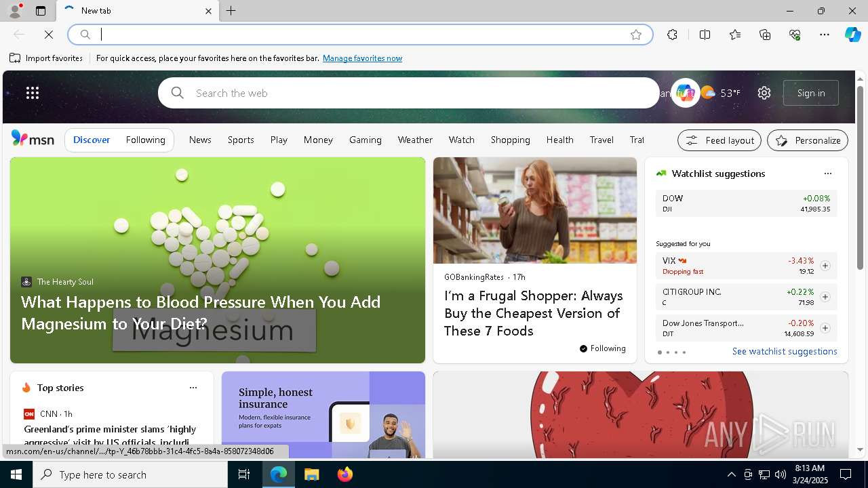Screen dimensions: 868x488
Task: Open See watchlist suggestions link
Action: 785,351
